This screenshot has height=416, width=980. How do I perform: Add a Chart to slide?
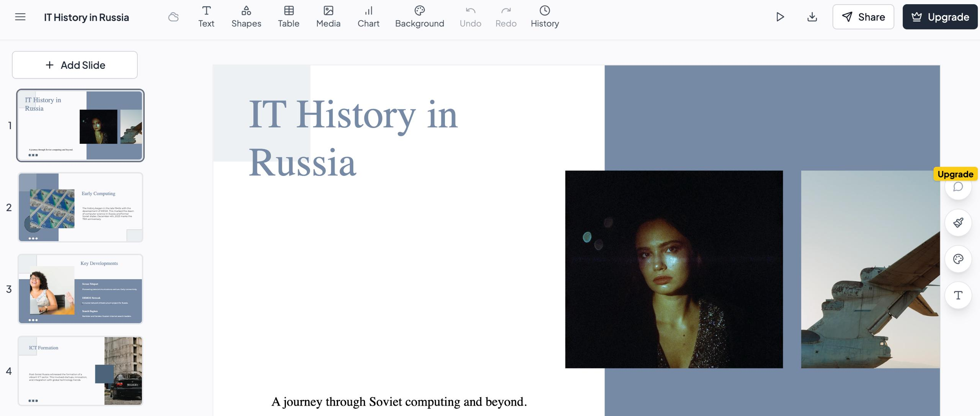368,17
